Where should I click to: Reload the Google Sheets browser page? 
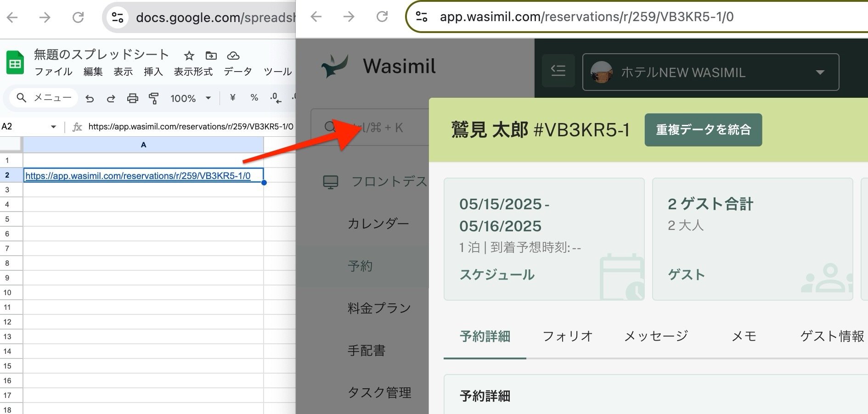pos(78,17)
